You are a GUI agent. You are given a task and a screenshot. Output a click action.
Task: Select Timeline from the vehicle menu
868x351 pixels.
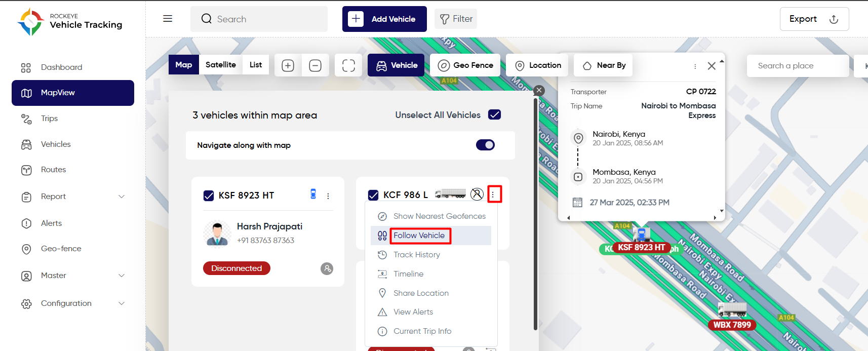431,274
